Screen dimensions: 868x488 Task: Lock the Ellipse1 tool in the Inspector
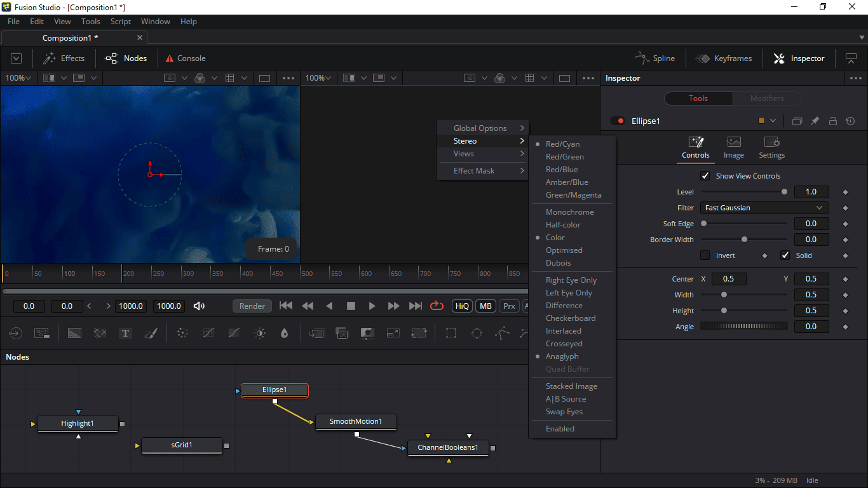[832, 121]
